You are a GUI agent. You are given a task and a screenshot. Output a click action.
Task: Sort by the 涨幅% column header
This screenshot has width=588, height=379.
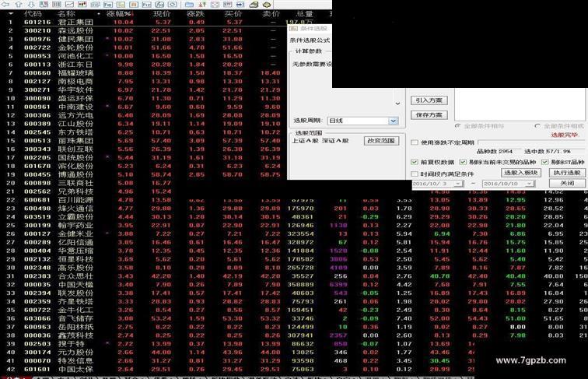(118, 14)
